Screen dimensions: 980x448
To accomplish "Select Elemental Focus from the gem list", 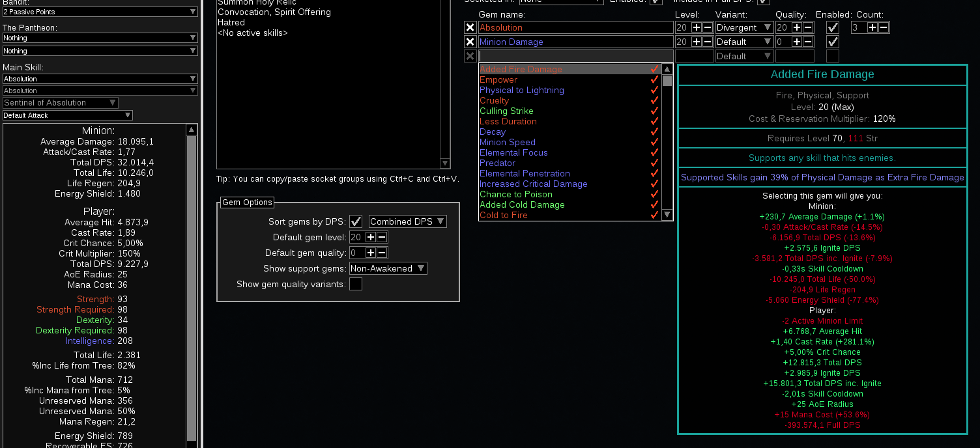I will pyautogui.click(x=570, y=152).
